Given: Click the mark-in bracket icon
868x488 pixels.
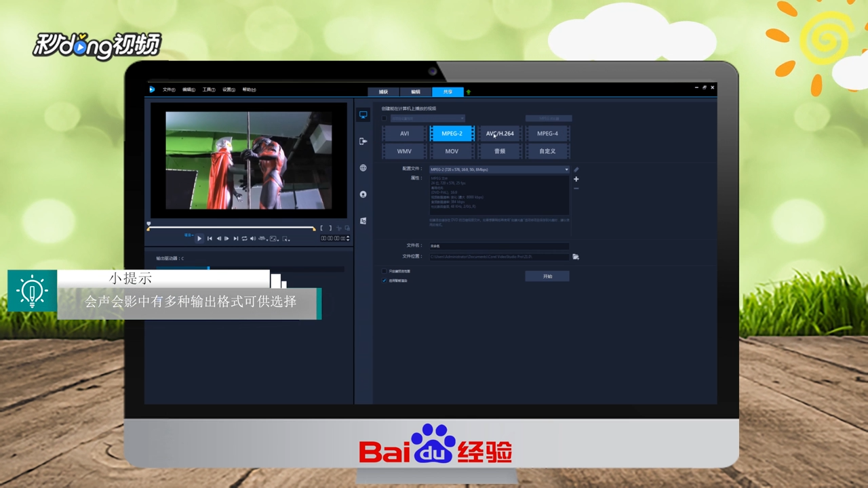Looking at the screenshot, I should pyautogui.click(x=321, y=228).
